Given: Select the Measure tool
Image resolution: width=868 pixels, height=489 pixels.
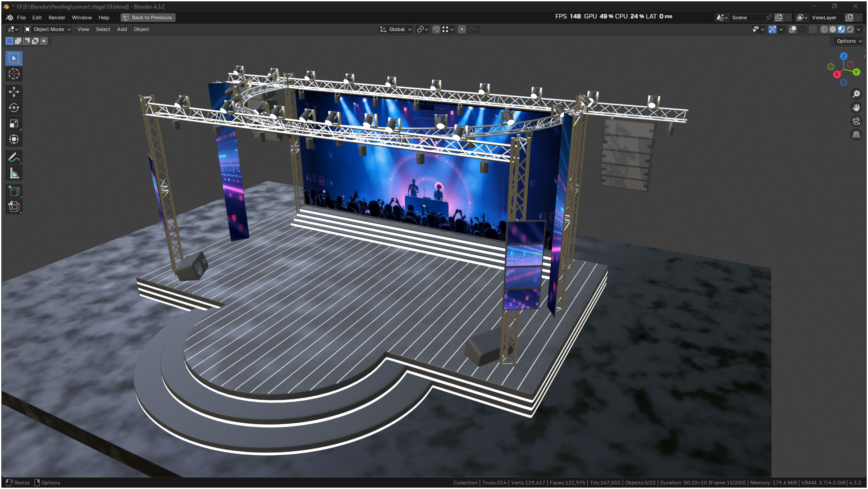Looking at the screenshot, I should pos(14,173).
